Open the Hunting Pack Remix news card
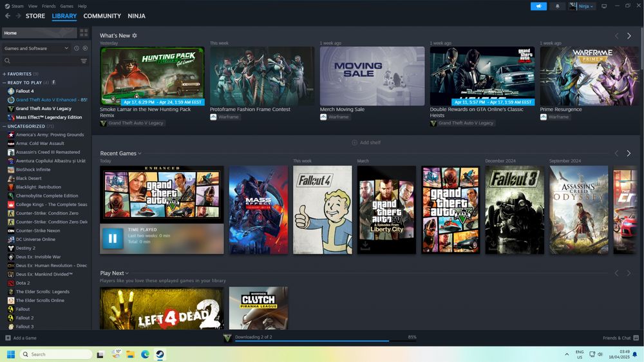This screenshot has height=362, width=644. [x=152, y=76]
